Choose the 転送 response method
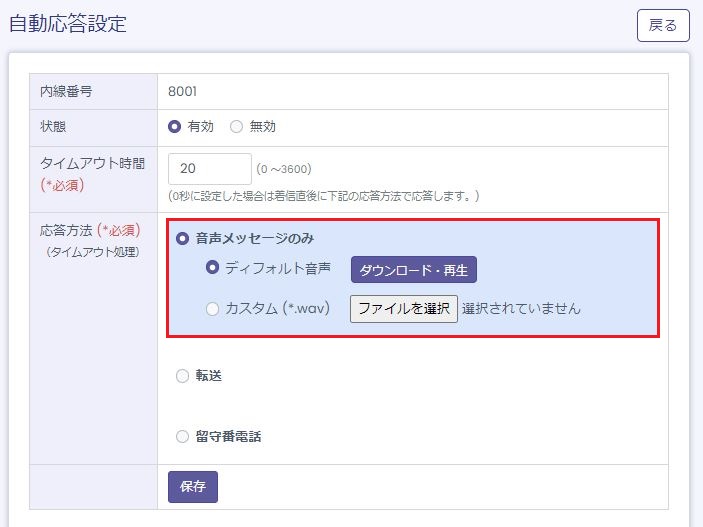 [x=182, y=376]
